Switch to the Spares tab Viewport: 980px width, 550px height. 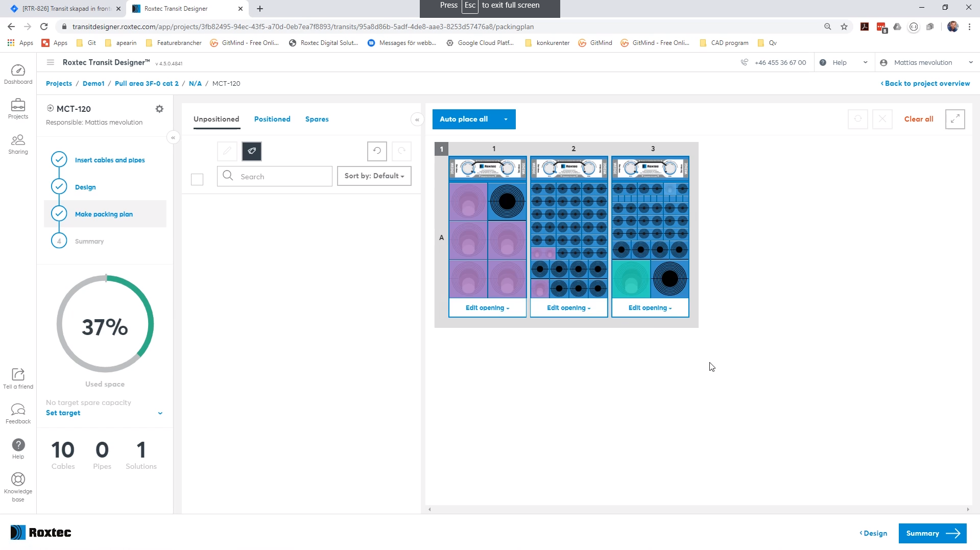pyautogui.click(x=317, y=119)
